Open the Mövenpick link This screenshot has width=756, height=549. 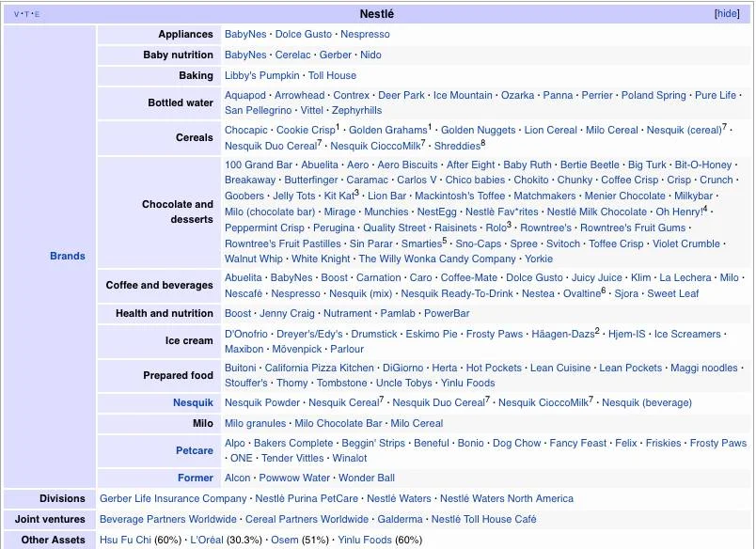coord(297,349)
